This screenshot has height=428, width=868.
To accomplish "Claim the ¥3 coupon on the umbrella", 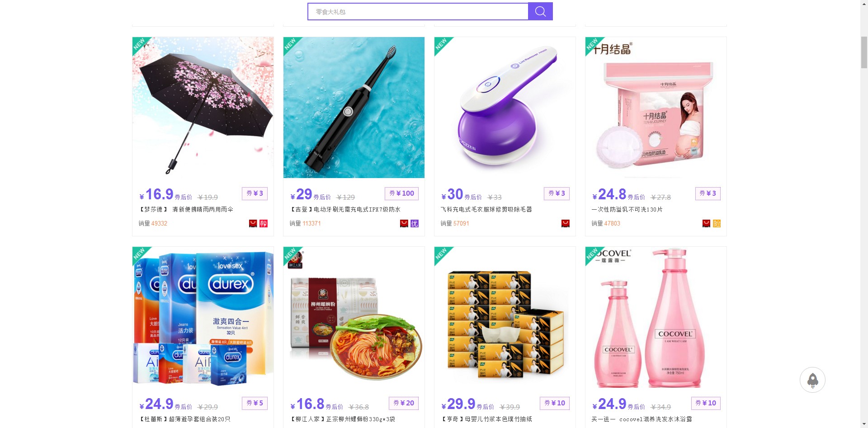I will pyautogui.click(x=255, y=193).
